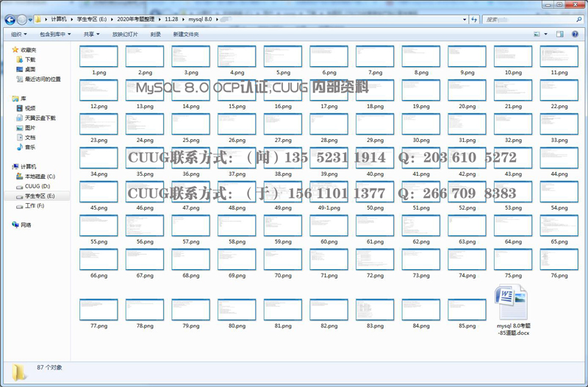Open the Help question mark icon
The height and width of the screenshot is (387, 588).
click(x=575, y=34)
